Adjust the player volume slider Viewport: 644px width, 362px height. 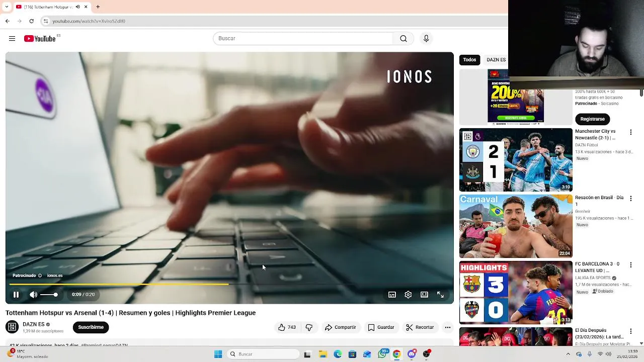click(49, 295)
